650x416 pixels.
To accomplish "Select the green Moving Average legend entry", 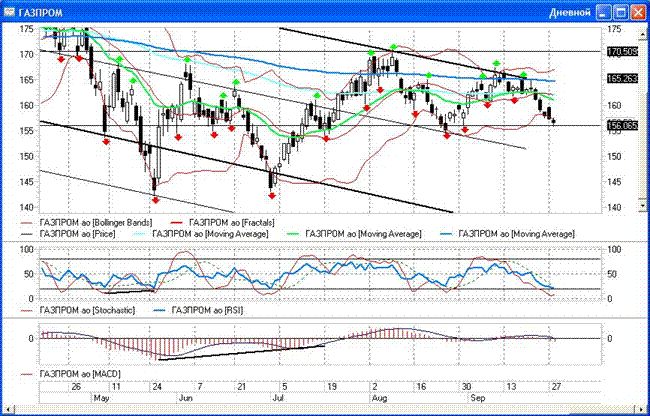I will click(352, 234).
